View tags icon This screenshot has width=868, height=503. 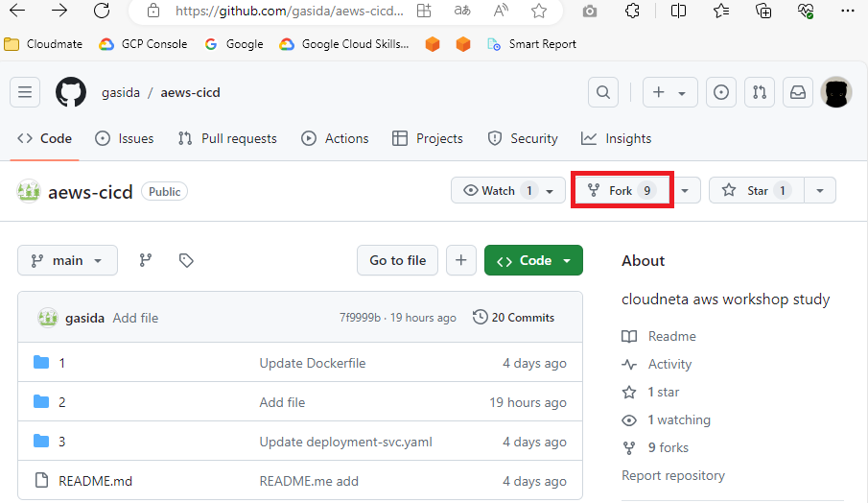coord(186,260)
